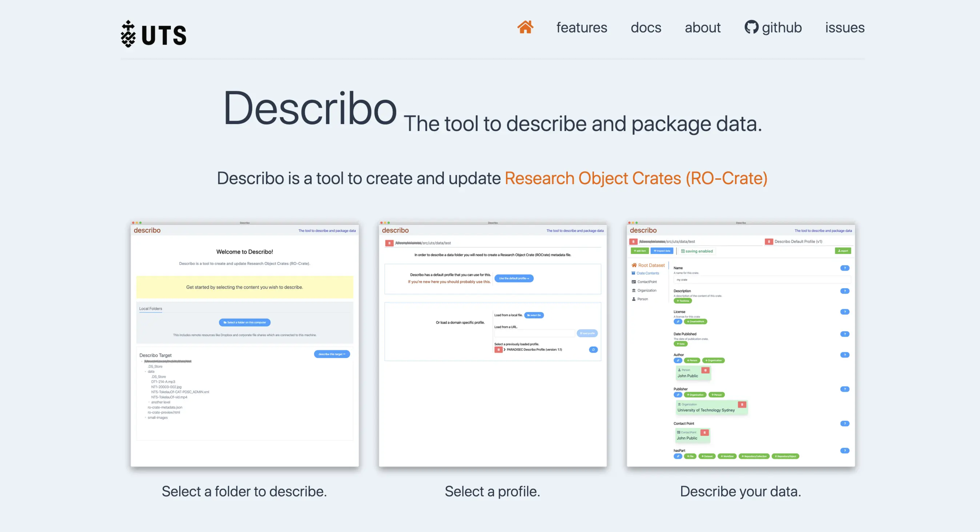The image size is (980, 532).
Task: Delete University of Technology Sydney publisher card
Action: coord(742,405)
